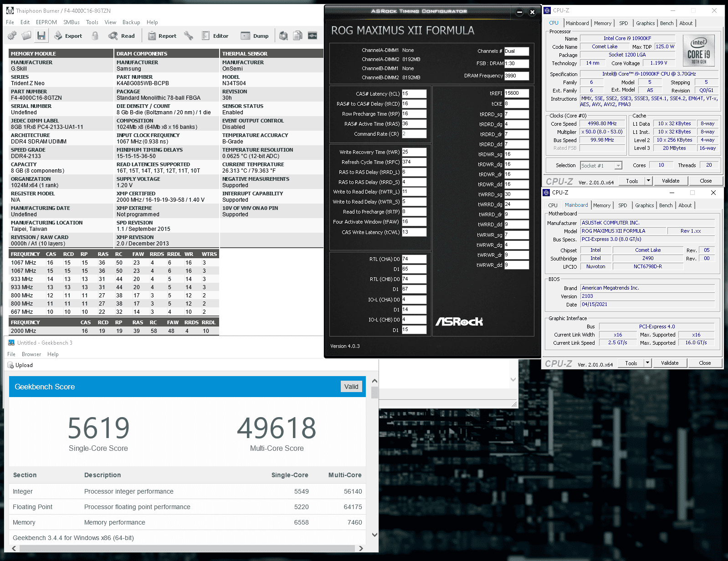The image size is (728, 561).
Task: Open the EEPROM menu in Thaiphoon Burner
Action: coord(46,22)
